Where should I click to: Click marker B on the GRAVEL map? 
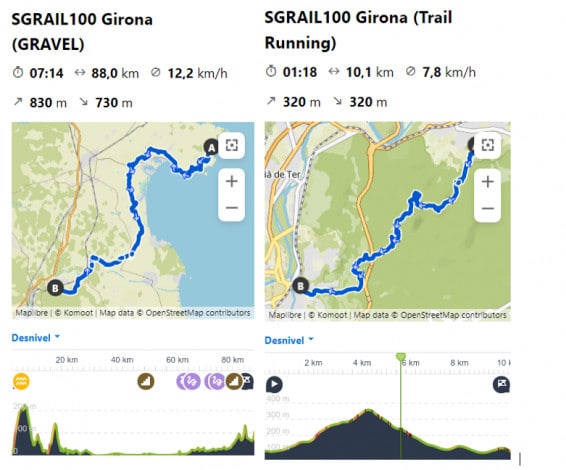(x=55, y=288)
